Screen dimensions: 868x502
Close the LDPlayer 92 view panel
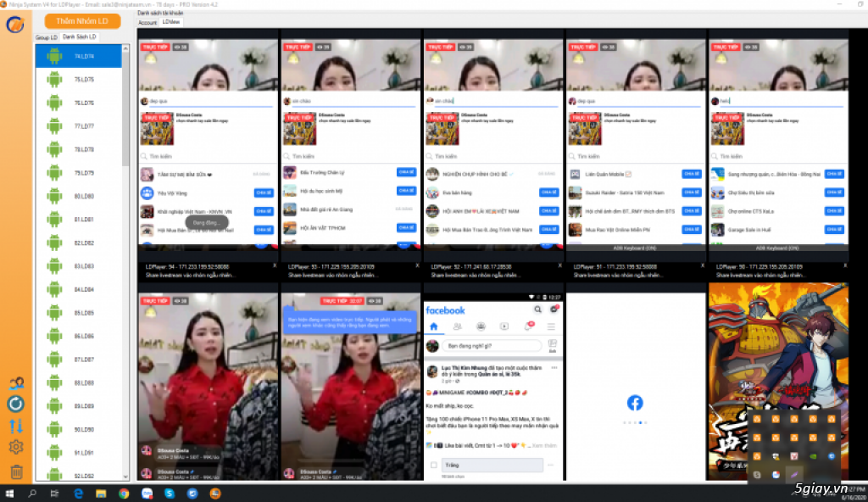coord(559,266)
